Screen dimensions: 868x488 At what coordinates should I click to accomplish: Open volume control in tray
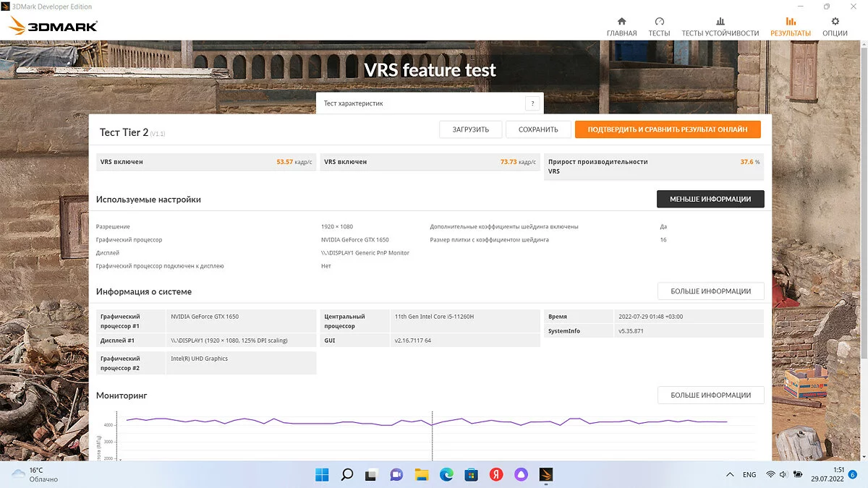(784, 474)
